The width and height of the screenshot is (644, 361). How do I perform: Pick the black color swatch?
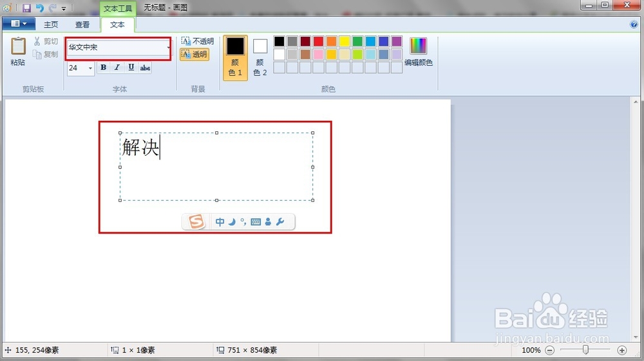(x=279, y=41)
